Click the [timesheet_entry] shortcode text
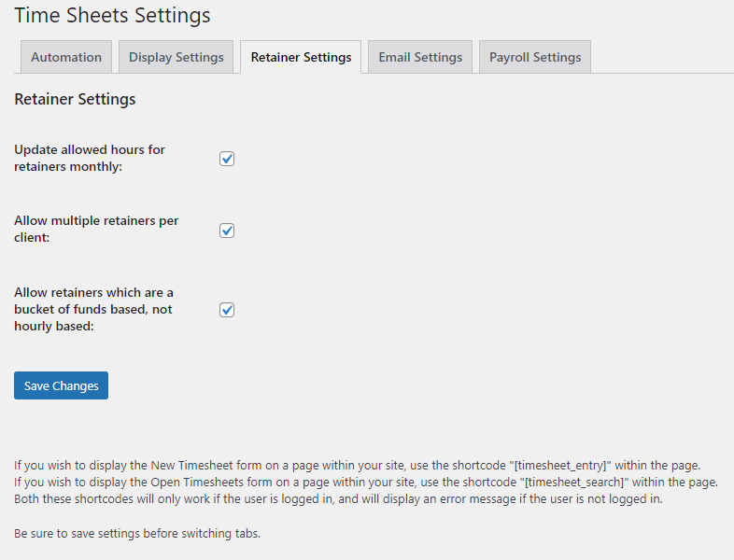This screenshot has height=560, width=734. coord(560,466)
